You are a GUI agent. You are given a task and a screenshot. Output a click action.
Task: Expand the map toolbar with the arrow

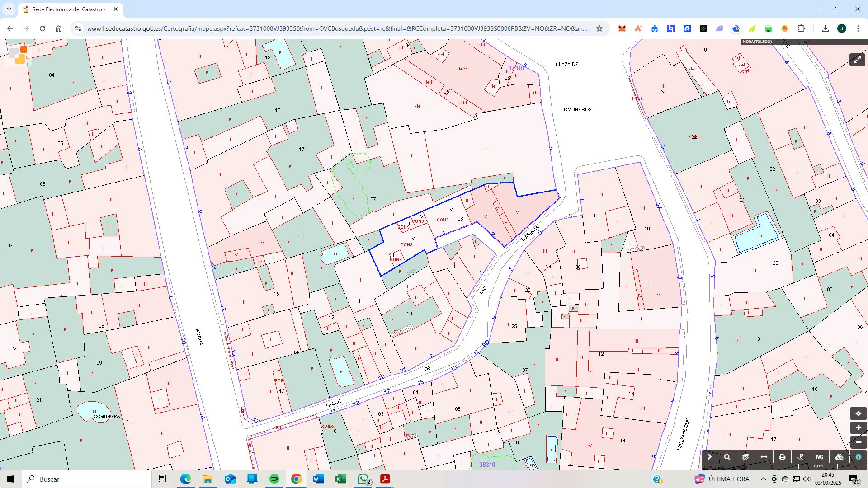[x=709, y=457]
